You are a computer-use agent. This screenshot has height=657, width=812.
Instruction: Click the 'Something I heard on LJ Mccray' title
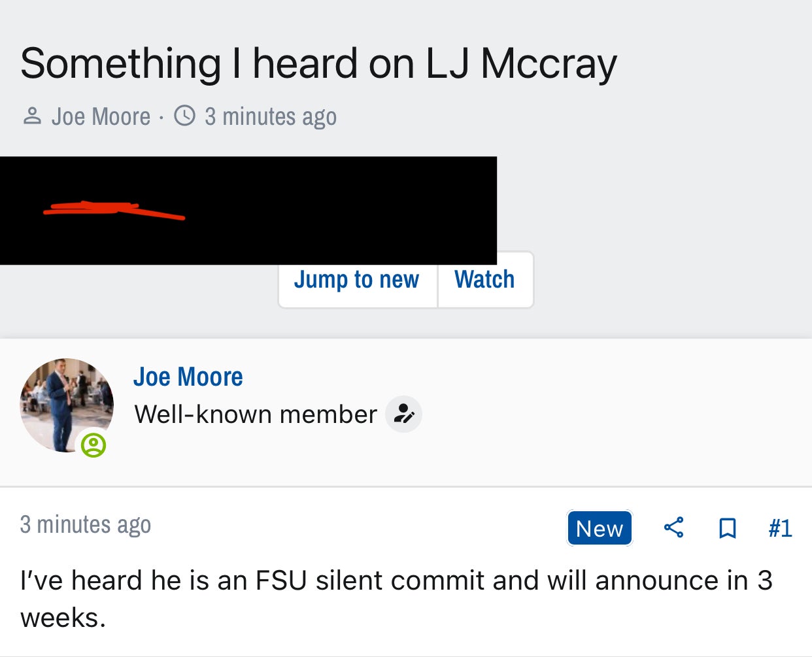point(318,64)
